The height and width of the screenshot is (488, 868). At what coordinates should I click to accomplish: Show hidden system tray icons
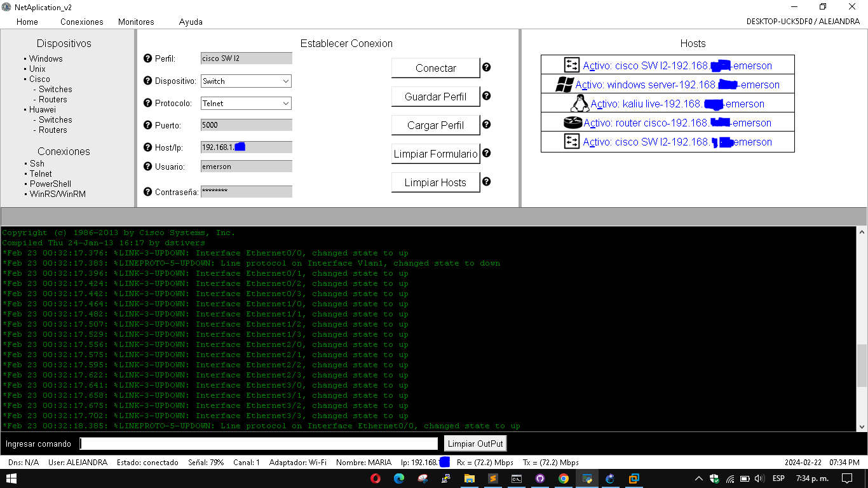[699, 478]
